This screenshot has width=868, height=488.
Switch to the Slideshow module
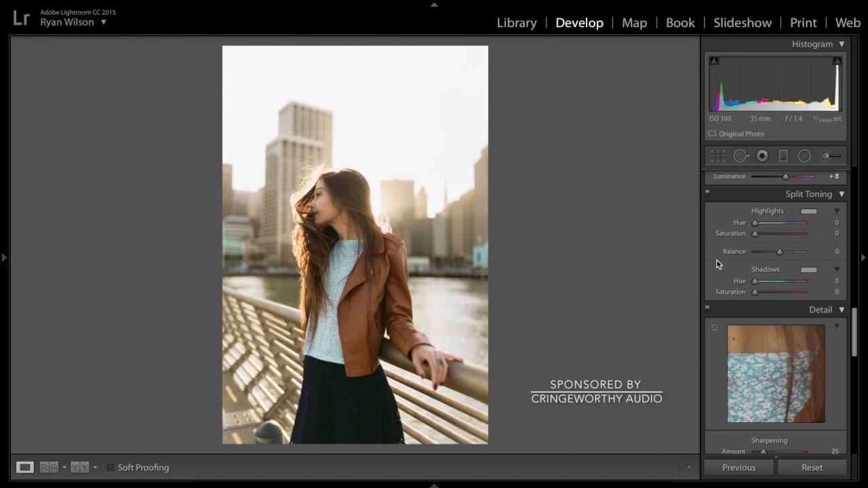[x=743, y=23]
